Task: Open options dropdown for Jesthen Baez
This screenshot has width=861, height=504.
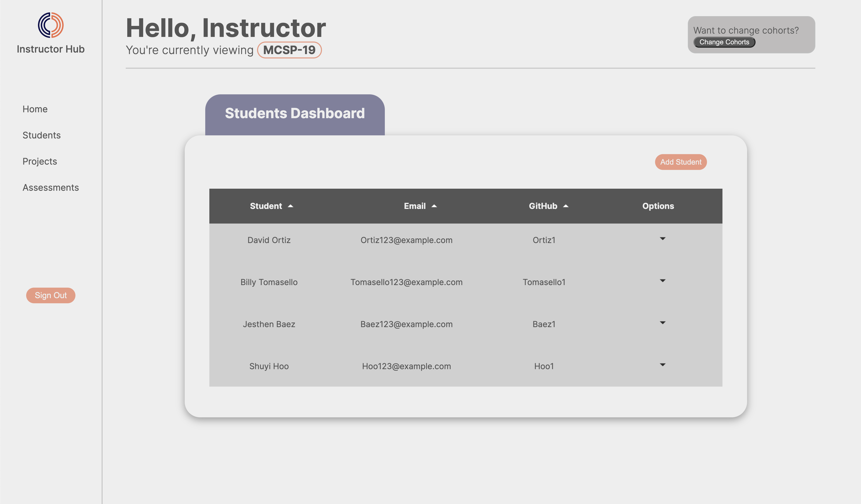Action: click(x=662, y=323)
